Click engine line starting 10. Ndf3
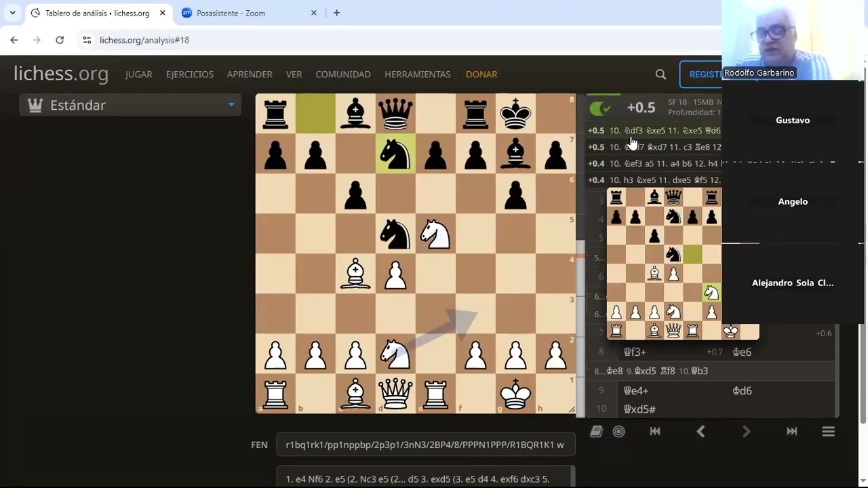Screen dimensions: 868x488 coord(654,131)
